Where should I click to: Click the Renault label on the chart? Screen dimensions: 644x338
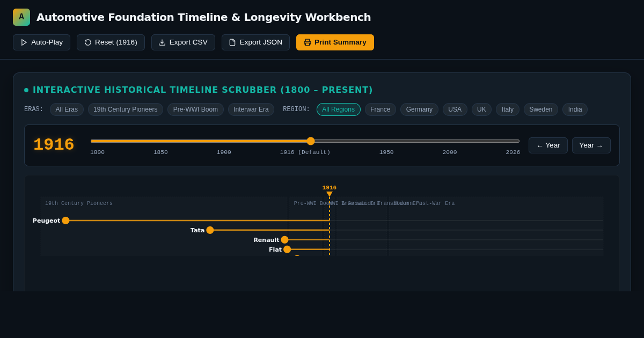pyautogui.click(x=266, y=240)
